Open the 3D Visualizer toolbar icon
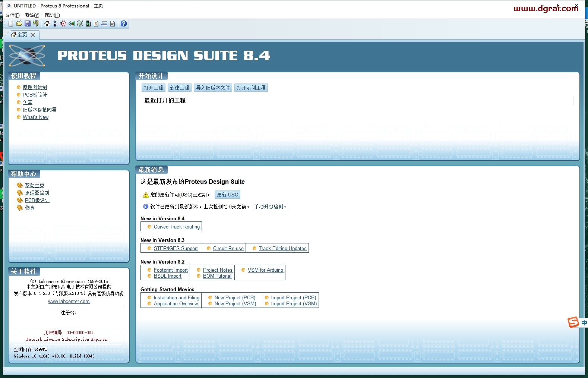This screenshot has height=378, width=588. click(x=72, y=23)
